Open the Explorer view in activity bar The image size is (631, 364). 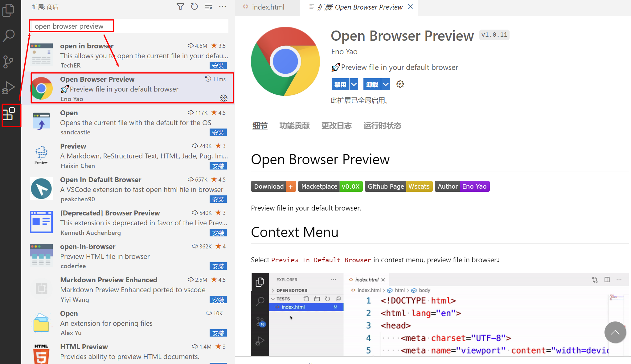click(x=8, y=10)
